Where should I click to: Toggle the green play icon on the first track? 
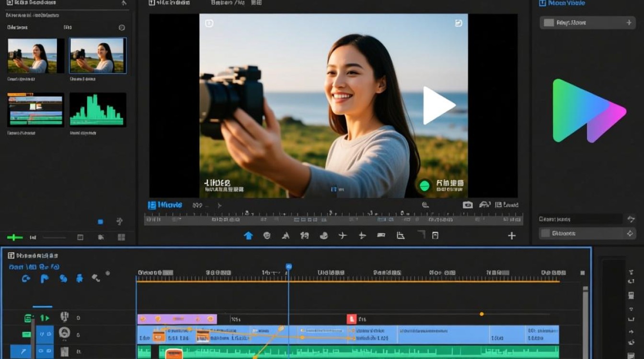pyautogui.click(x=45, y=318)
